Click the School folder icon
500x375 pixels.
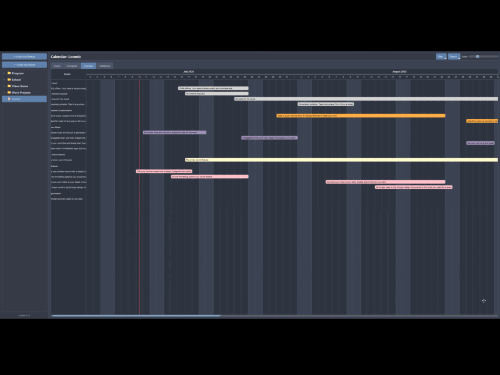coord(9,79)
